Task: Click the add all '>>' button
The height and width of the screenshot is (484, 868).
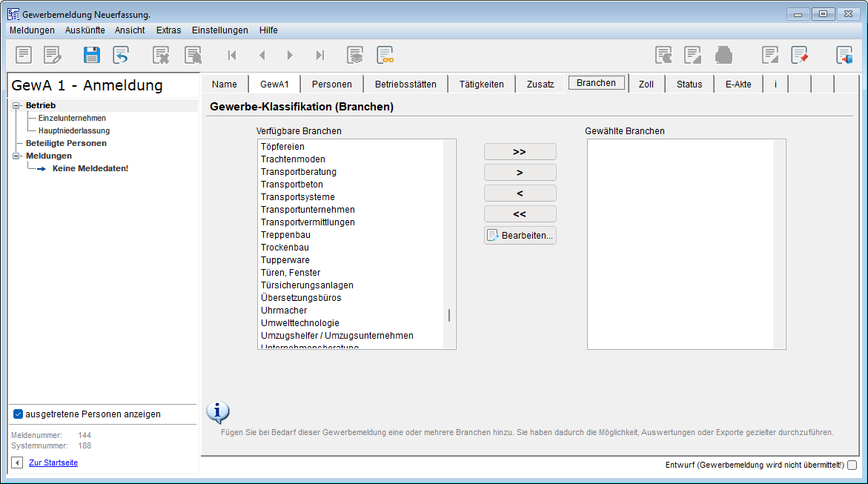Action: (x=520, y=152)
